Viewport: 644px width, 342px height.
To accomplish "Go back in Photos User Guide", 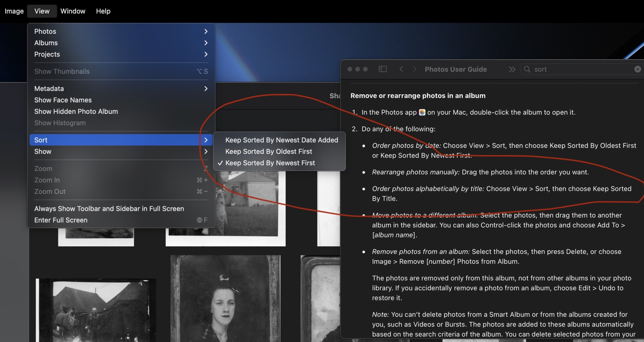I will 401,69.
